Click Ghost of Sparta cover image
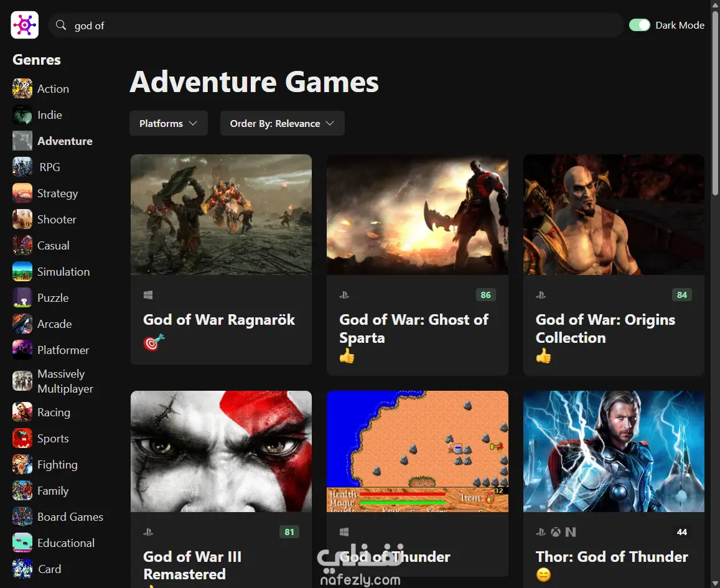 pyautogui.click(x=418, y=215)
